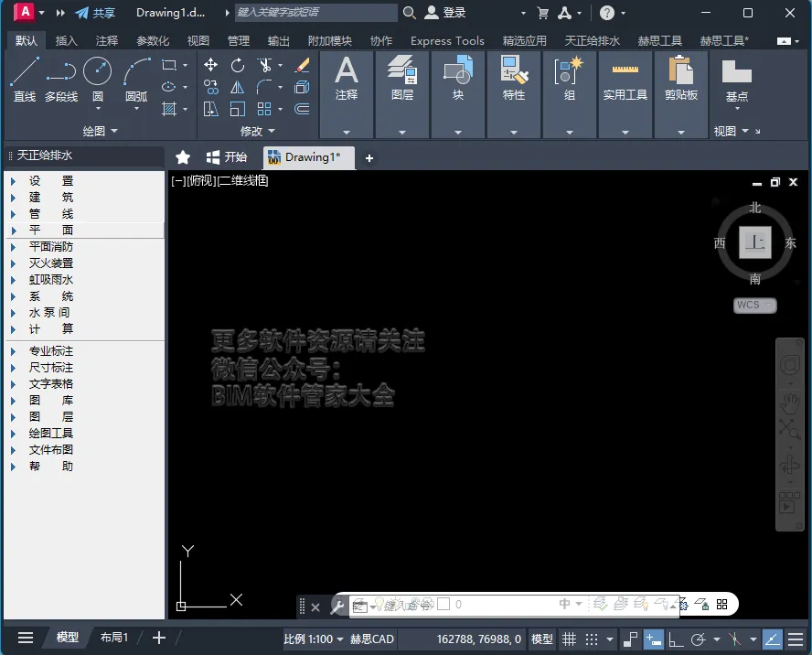This screenshot has height=655, width=812.
Task: Click the Move tool in 修改 panel
Action: point(210,65)
